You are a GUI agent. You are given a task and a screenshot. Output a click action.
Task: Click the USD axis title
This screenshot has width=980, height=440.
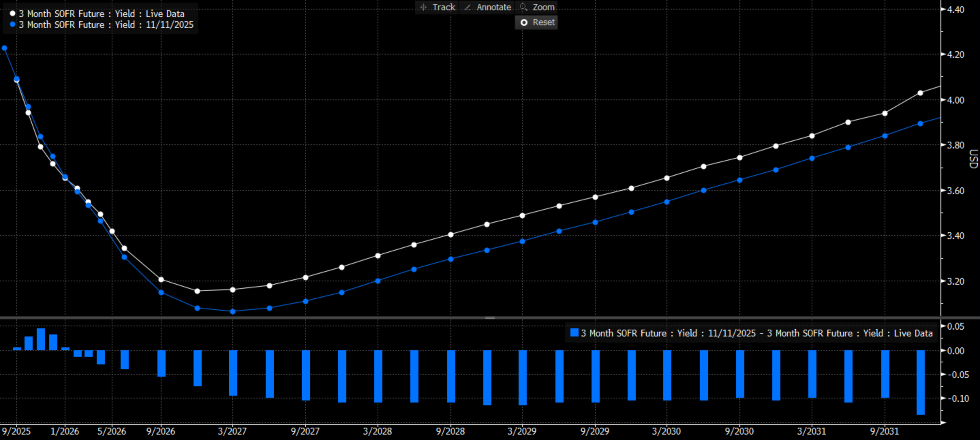[973, 159]
